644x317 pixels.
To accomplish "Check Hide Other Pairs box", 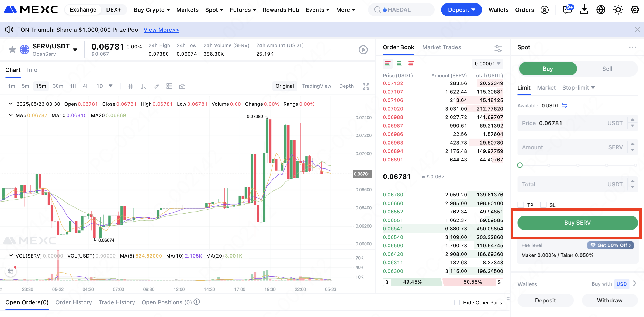I will click(457, 302).
